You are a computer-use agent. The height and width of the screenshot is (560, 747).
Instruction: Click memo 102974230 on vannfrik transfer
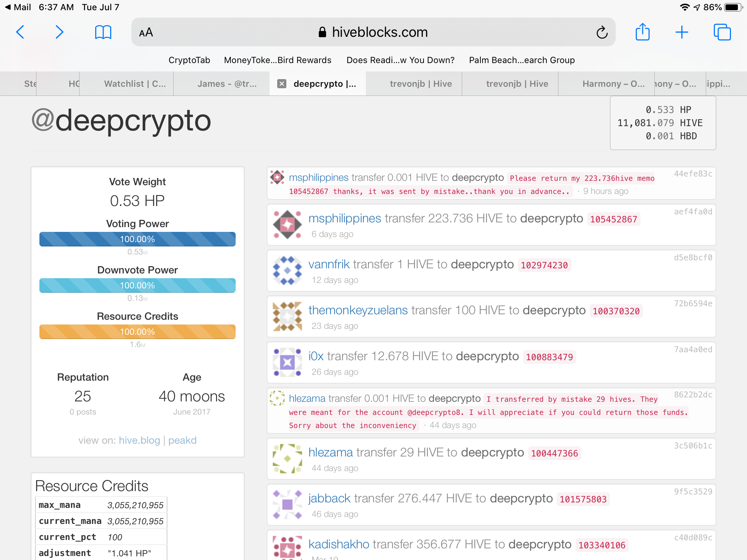point(544,265)
